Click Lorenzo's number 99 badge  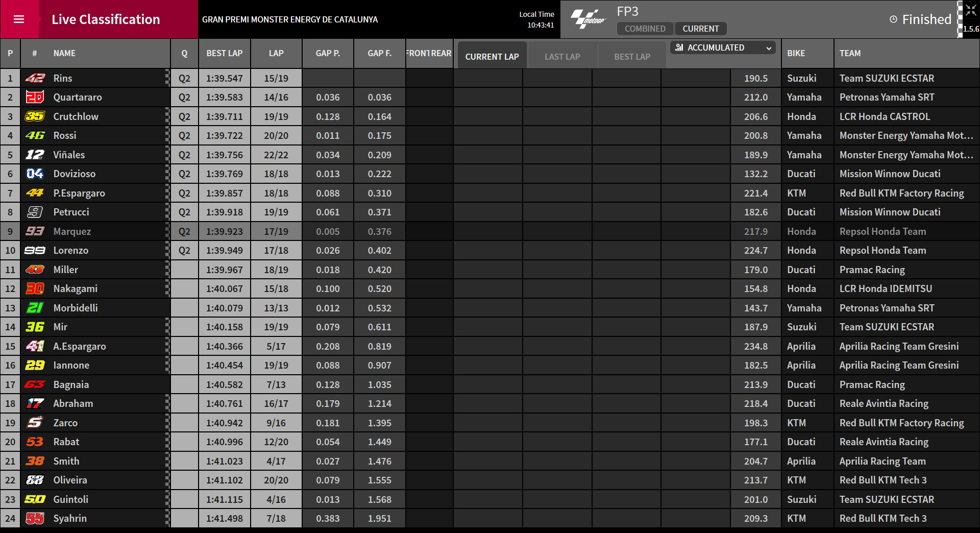[x=35, y=250]
